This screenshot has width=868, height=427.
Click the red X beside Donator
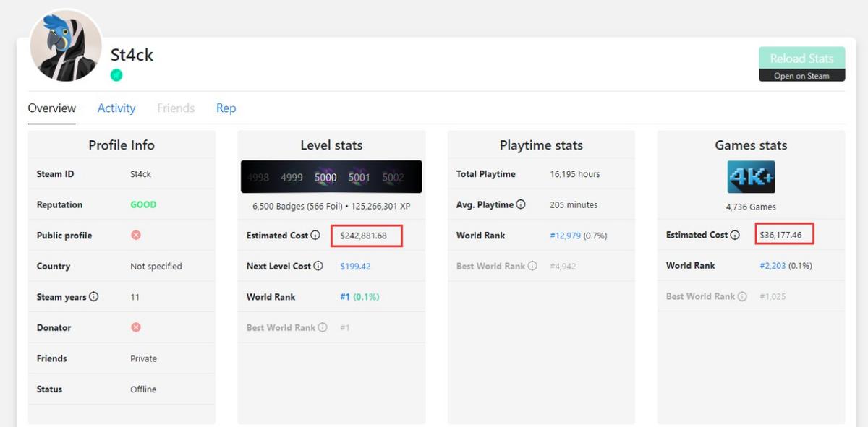pos(135,327)
